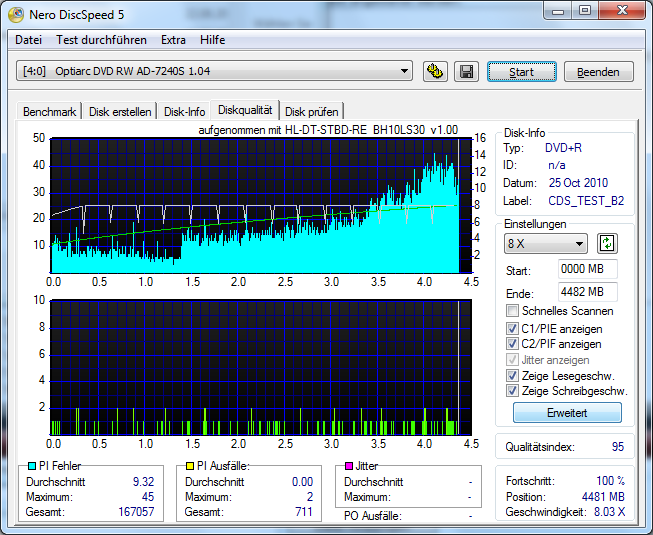Screen dimensions: 653x535
Task: Open the Extra menu
Action: 173,40
